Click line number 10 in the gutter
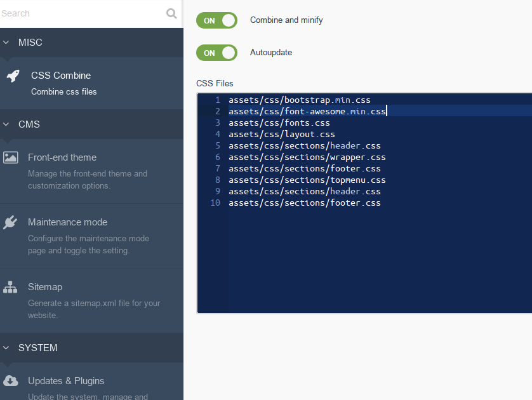532x400 pixels. coord(215,203)
